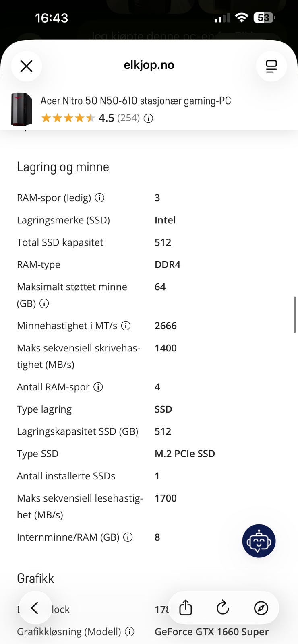298x644 pixels.
Task: Tap the share icon in the bottom toolbar
Action: coord(186,608)
